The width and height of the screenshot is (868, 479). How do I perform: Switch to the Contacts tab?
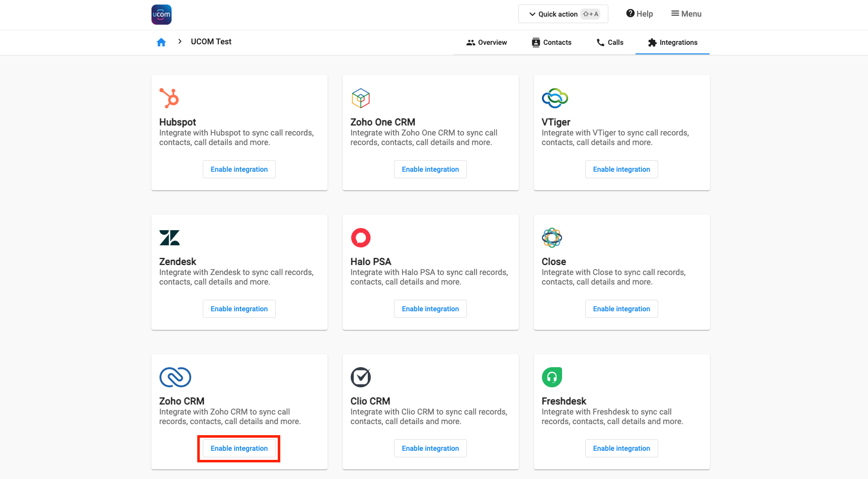click(551, 43)
